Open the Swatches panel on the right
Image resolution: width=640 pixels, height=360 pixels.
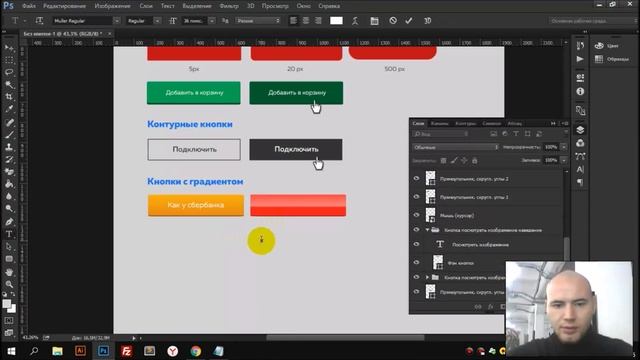pos(611,59)
